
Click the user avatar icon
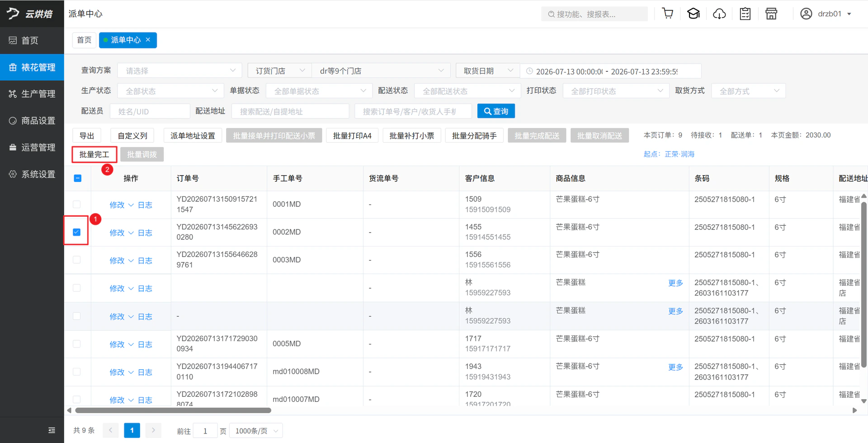[806, 14]
